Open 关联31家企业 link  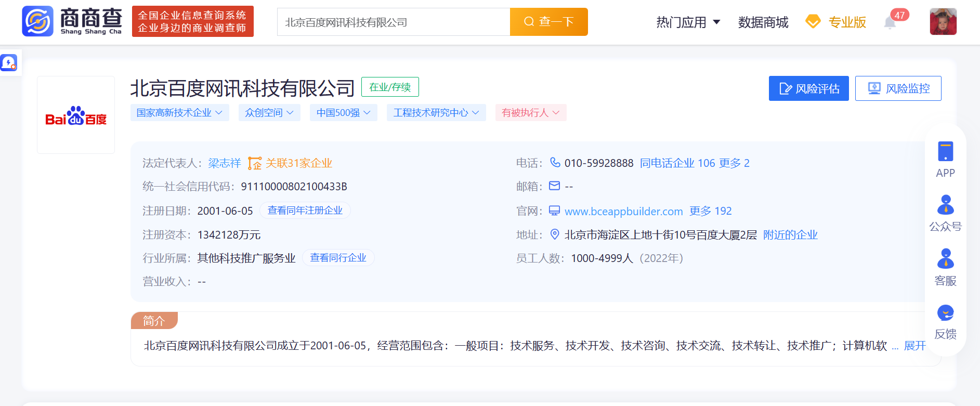point(299,163)
